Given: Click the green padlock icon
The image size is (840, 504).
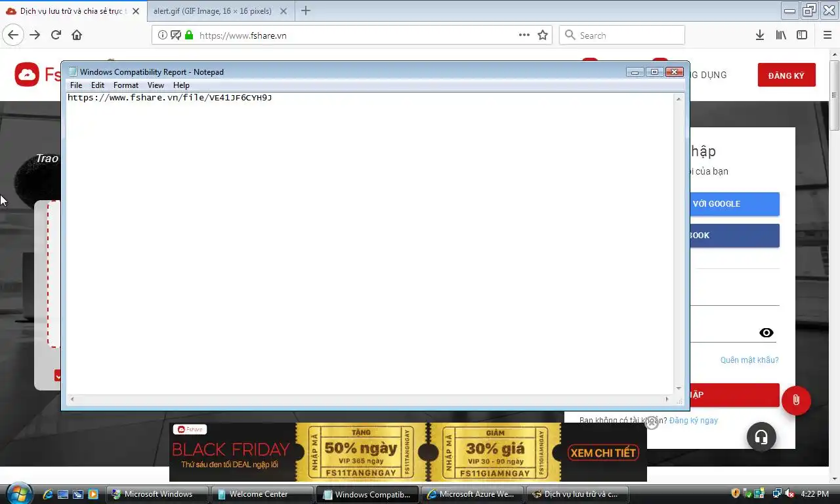Looking at the screenshot, I should pyautogui.click(x=189, y=35).
